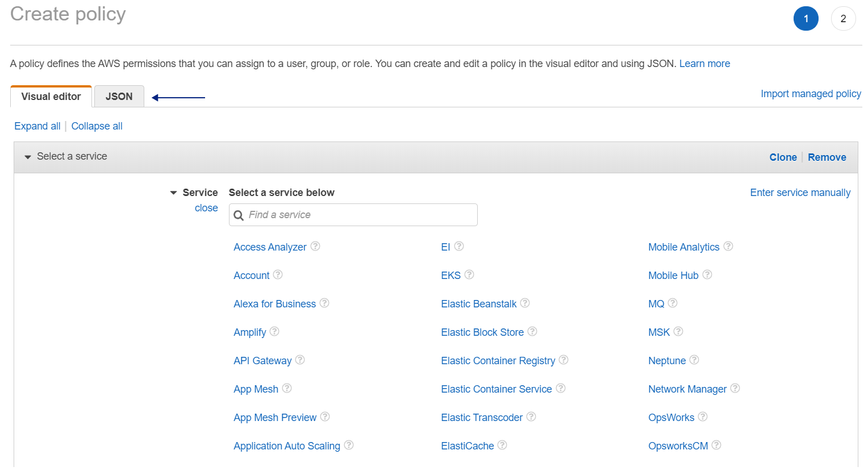Choose Elastic Block Store service
868x475 pixels.
pos(482,332)
